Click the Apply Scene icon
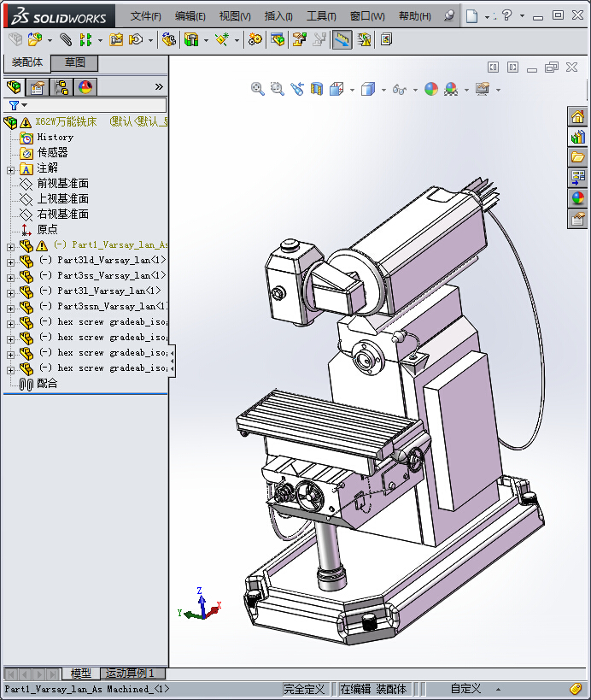 point(451,89)
